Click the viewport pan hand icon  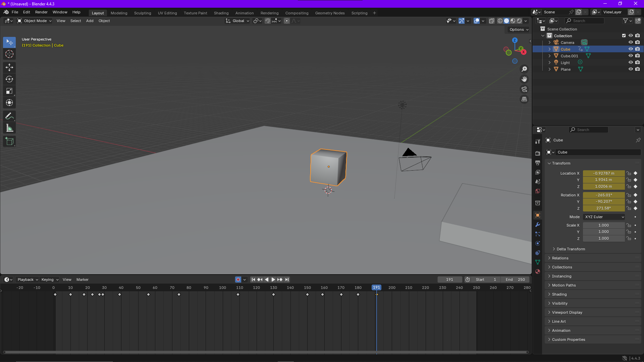[524, 79]
